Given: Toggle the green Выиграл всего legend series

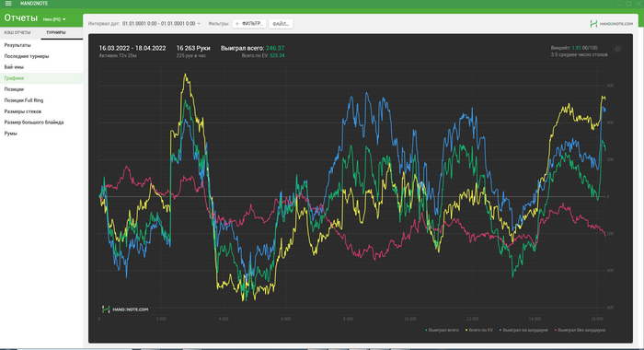Looking at the screenshot, I should coord(442,330).
